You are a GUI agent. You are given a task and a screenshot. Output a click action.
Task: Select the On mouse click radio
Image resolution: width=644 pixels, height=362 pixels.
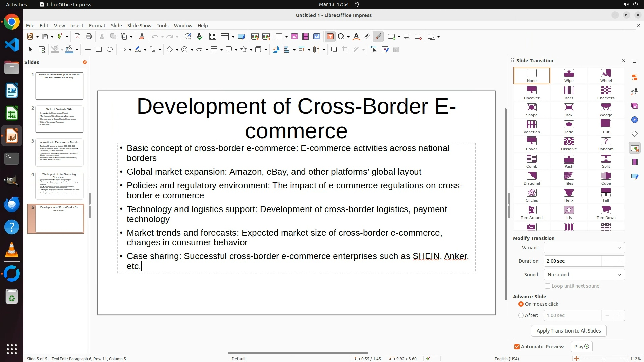(x=521, y=304)
